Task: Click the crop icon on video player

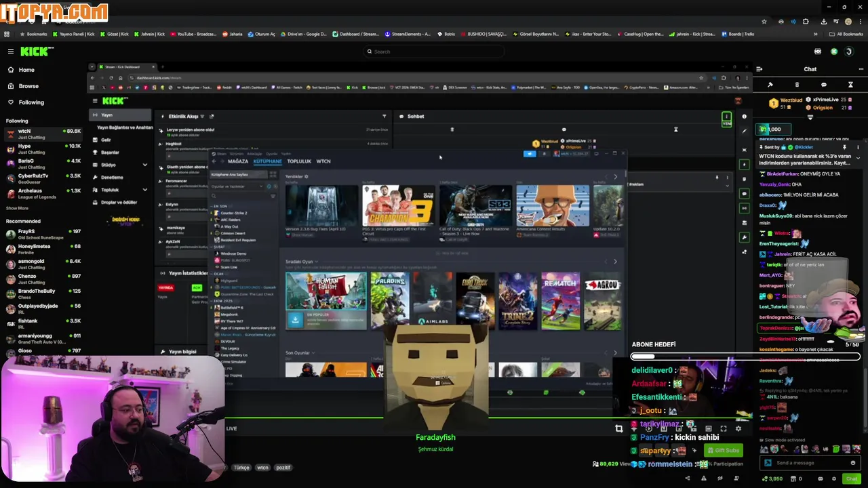Action: point(618,428)
